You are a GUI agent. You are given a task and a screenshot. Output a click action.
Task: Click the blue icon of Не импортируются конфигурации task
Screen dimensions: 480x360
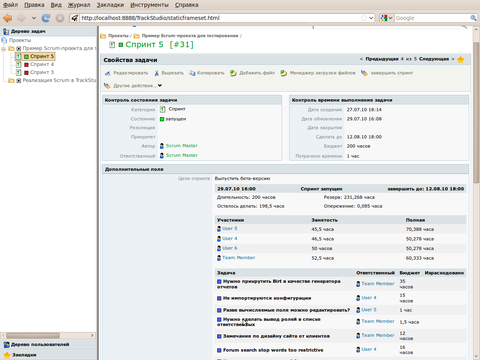[219, 298]
